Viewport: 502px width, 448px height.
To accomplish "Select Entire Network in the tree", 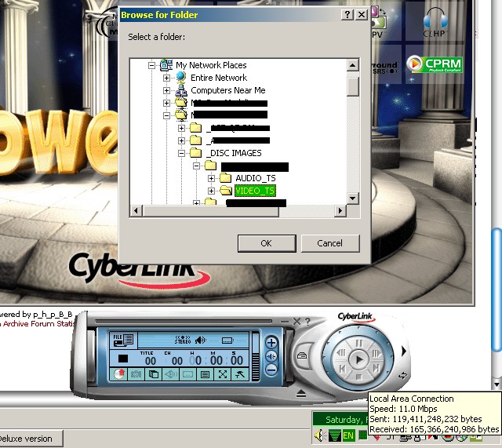I will (219, 78).
